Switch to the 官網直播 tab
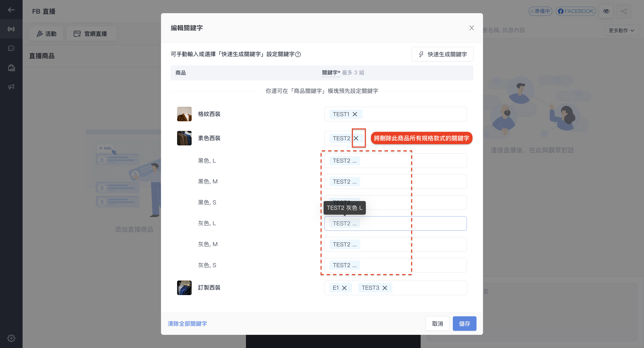The height and width of the screenshot is (348, 644). point(91,34)
